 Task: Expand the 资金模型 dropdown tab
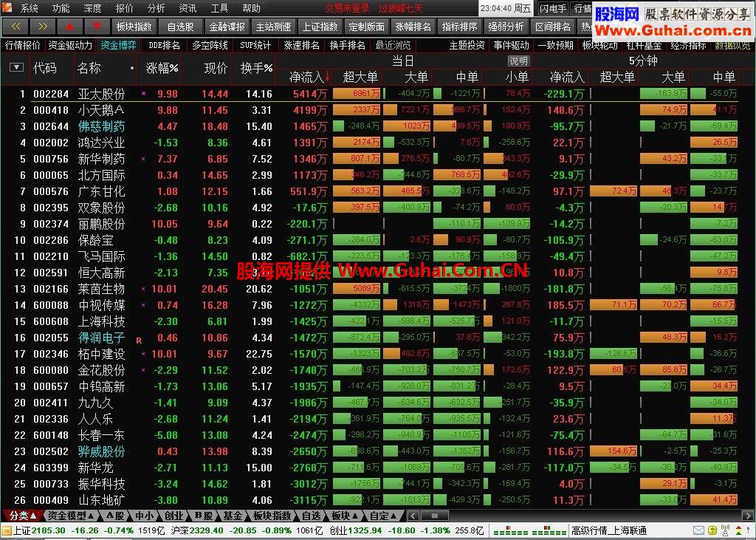coord(72,516)
